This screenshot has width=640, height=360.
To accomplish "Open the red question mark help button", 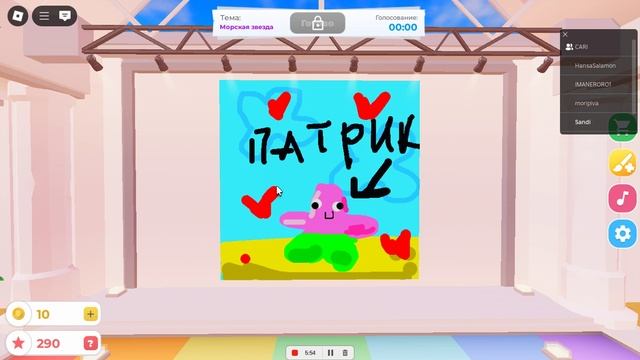I will pyautogui.click(x=90, y=343).
